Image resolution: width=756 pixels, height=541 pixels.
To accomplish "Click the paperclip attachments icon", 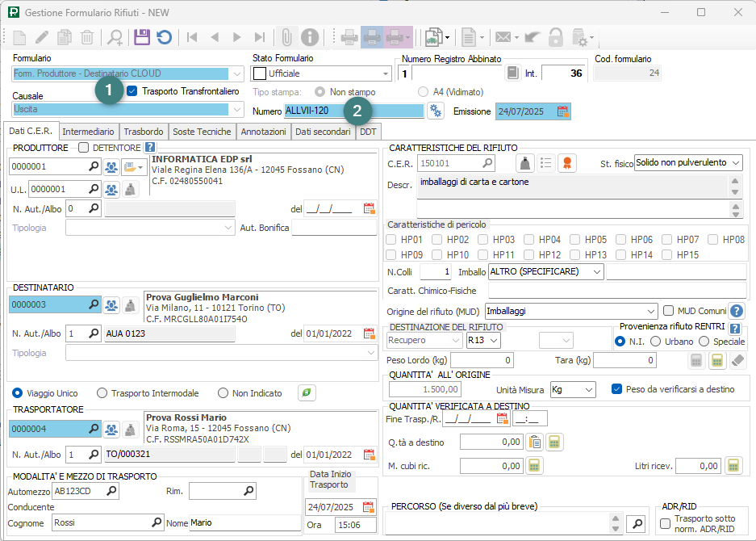I will pyautogui.click(x=286, y=37).
